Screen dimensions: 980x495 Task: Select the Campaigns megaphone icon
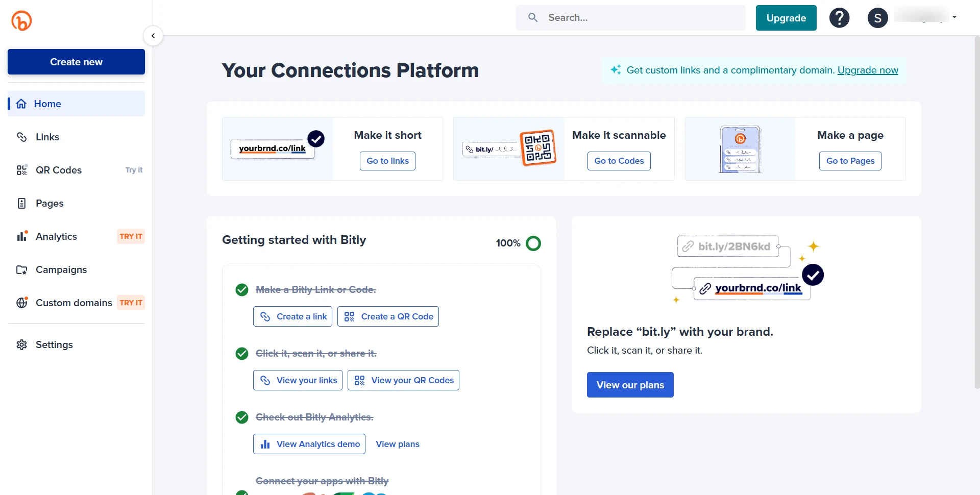coord(21,269)
